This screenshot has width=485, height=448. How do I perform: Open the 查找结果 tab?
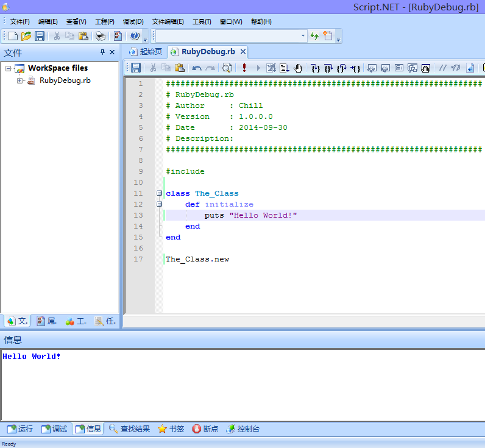[x=130, y=429]
